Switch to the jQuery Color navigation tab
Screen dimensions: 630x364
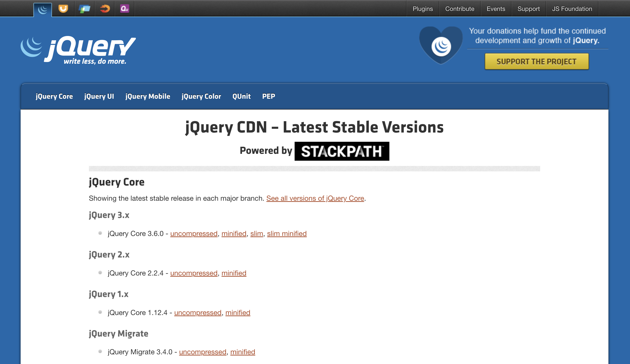coord(201,97)
